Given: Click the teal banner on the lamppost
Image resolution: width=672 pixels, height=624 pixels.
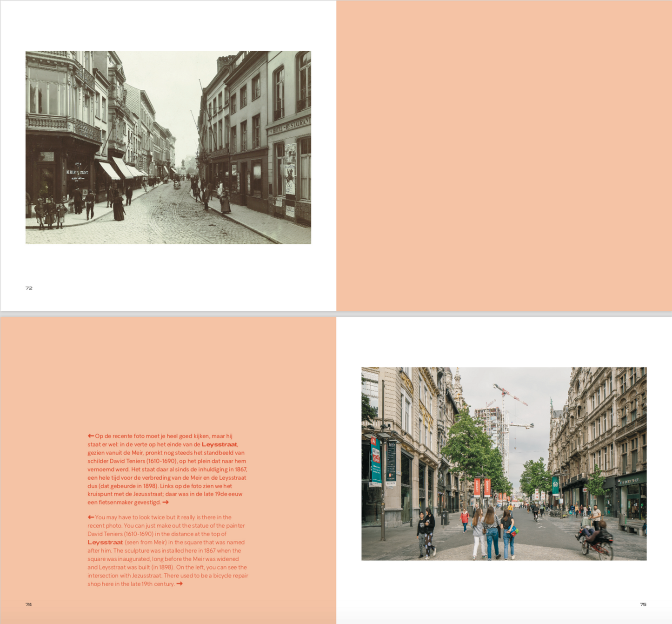Looking at the screenshot, I should tap(376, 461).
